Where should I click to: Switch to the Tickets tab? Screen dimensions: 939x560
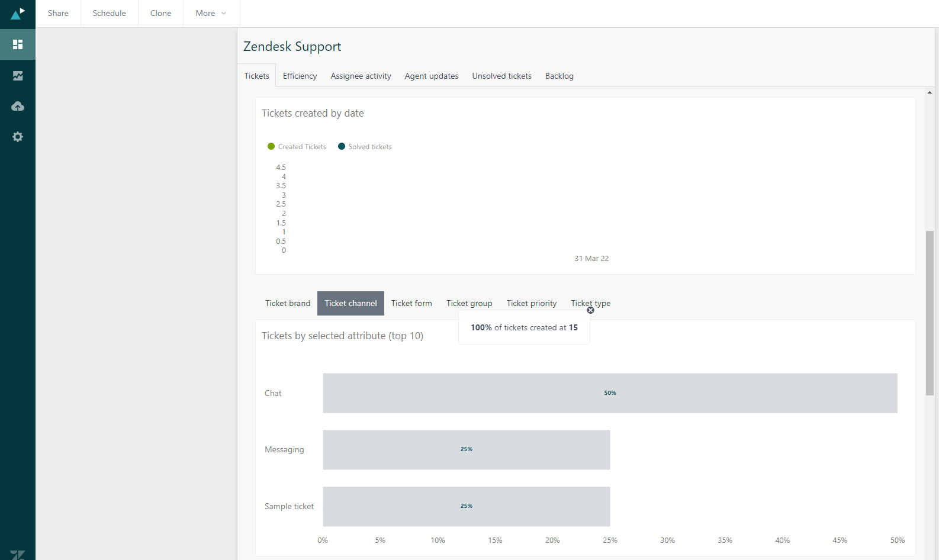[257, 76]
